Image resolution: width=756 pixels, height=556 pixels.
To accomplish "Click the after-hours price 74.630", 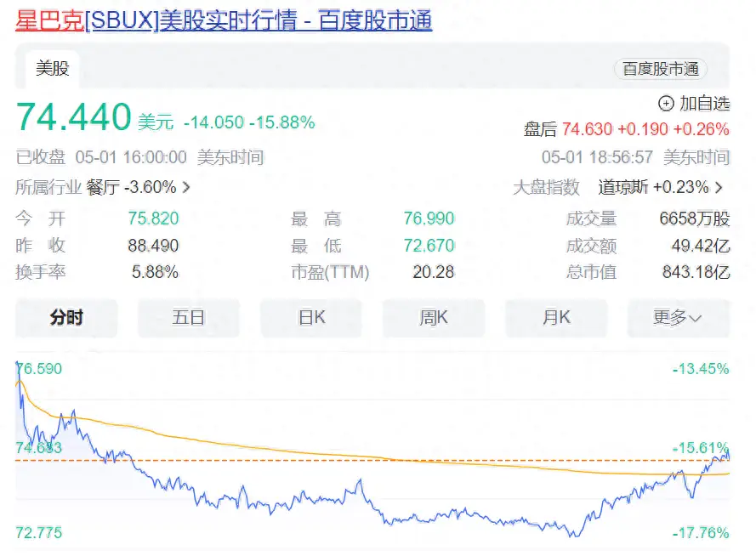I will [586, 129].
